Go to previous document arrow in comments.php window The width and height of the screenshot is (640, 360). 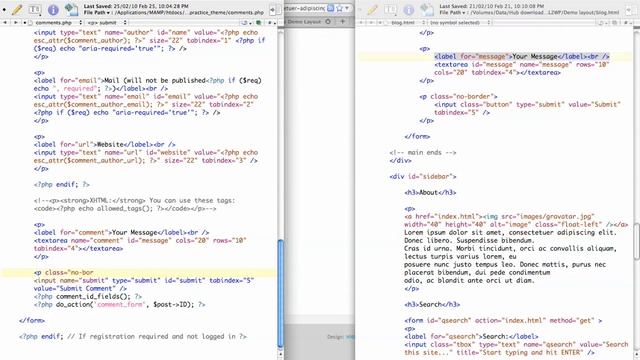[x=5, y=22]
